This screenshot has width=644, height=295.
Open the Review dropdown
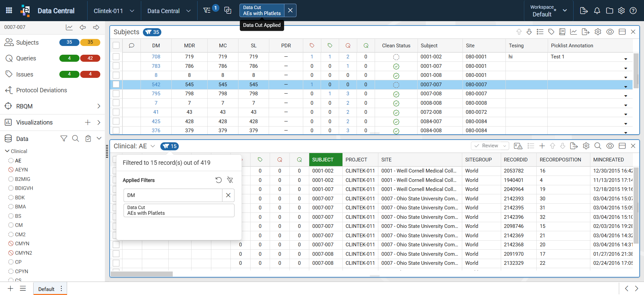click(490, 146)
